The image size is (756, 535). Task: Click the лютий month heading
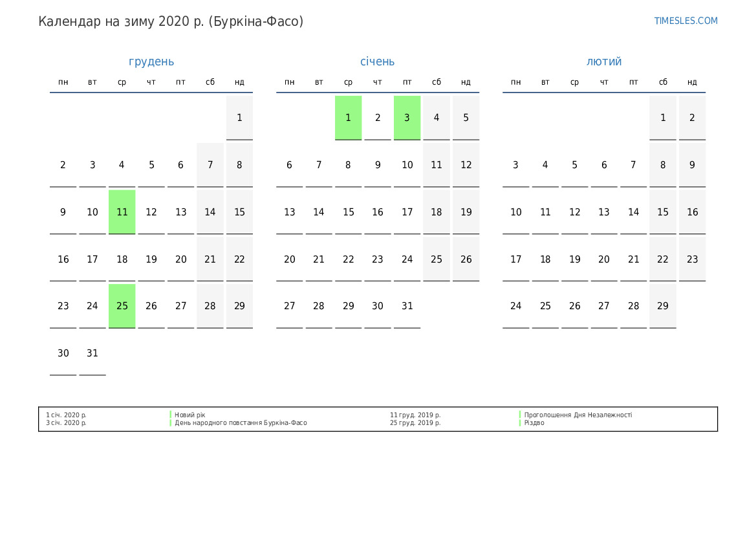click(x=604, y=61)
